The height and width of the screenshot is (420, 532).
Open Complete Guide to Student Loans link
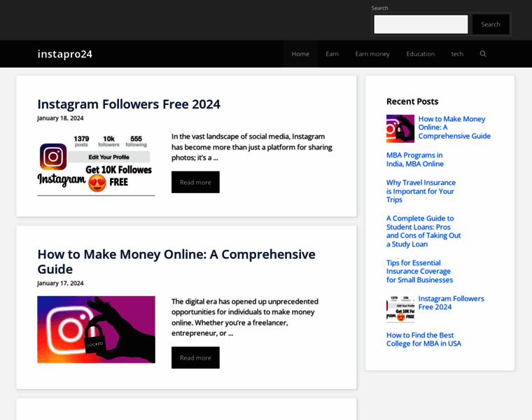[x=423, y=231]
